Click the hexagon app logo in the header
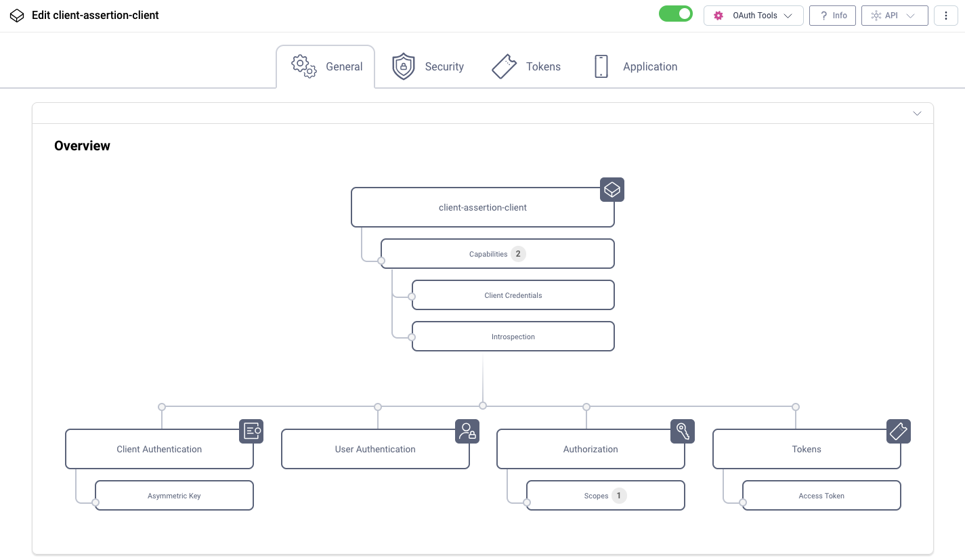The width and height of the screenshot is (965, 560). pyautogui.click(x=17, y=15)
